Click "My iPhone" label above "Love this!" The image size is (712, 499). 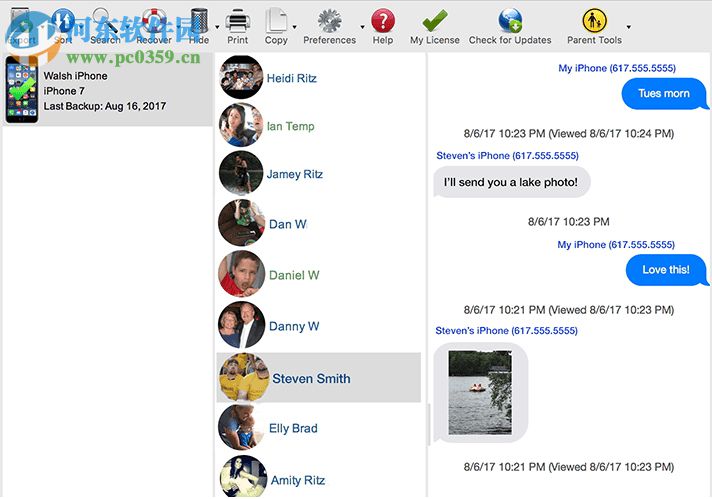[x=616, y=245]
